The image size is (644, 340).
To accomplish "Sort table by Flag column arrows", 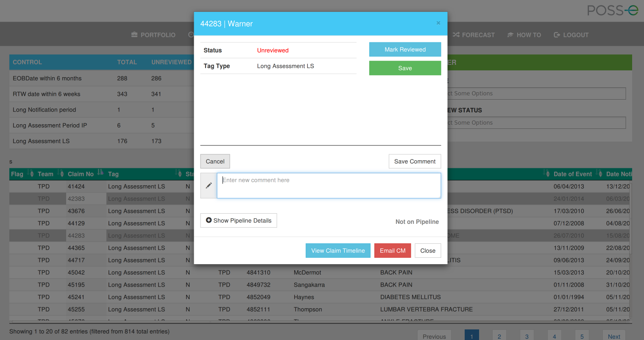I will (x=31, y=174).
